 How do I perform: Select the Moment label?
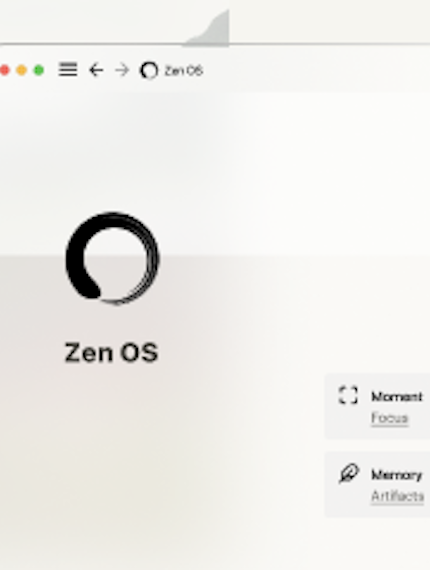[397, 397]
